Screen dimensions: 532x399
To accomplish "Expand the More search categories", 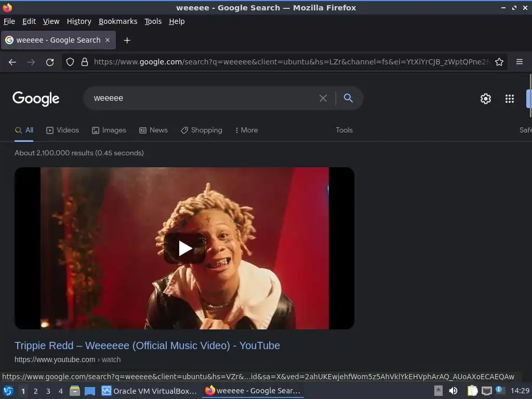I will pyautogui.click(x=247, y=130).
